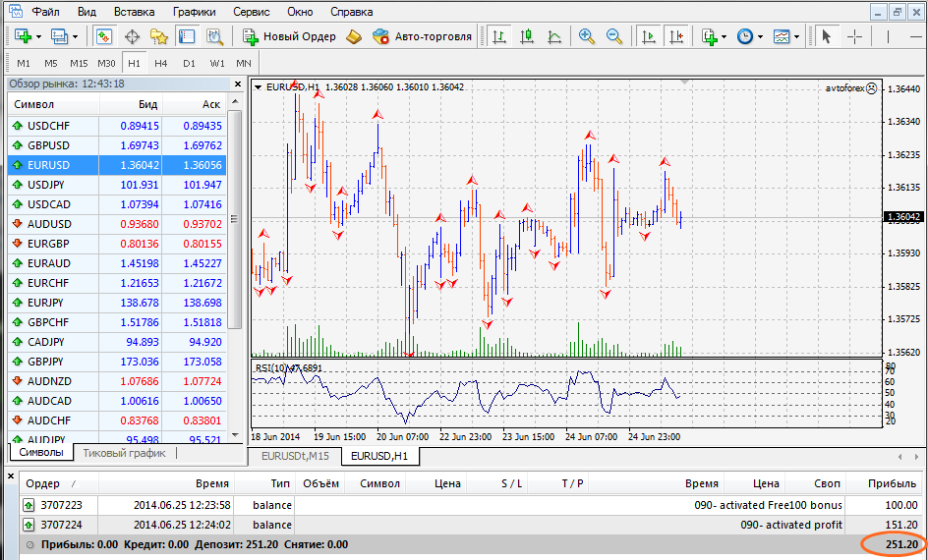Image resolution: width=928 pixels, height=560 pixels.
Task: Set timeframe to M30
Action: click(106, 63)
